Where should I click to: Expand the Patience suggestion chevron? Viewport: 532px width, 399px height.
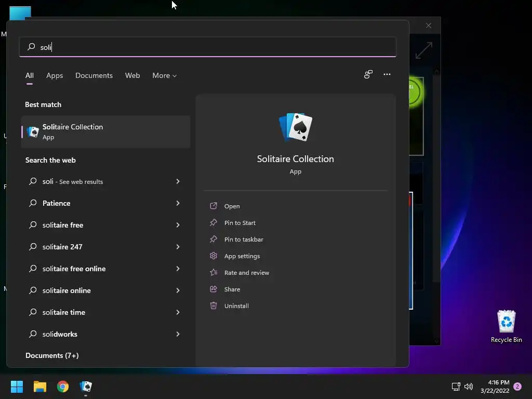point(178,203)
